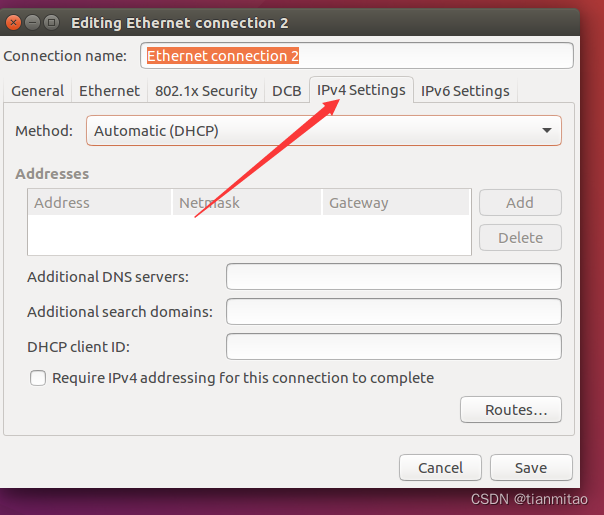Cancel editing the connection
The width and height of the screenshot is (604, 515).
440,467
